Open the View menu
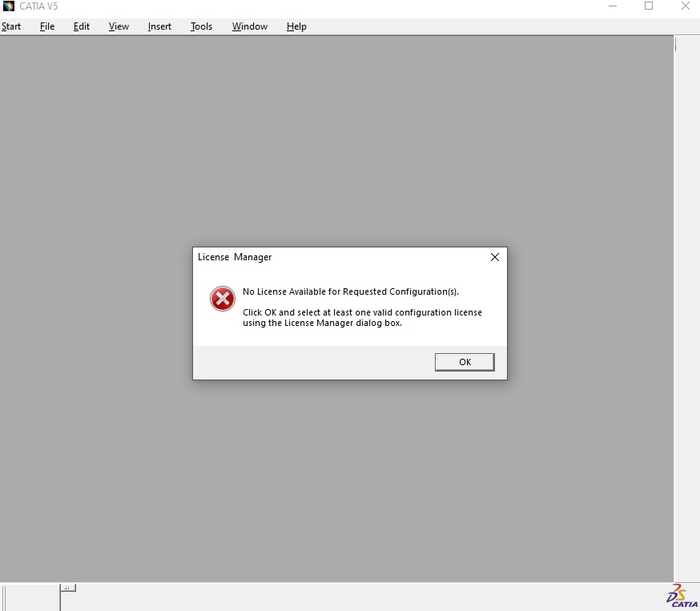 119,26
